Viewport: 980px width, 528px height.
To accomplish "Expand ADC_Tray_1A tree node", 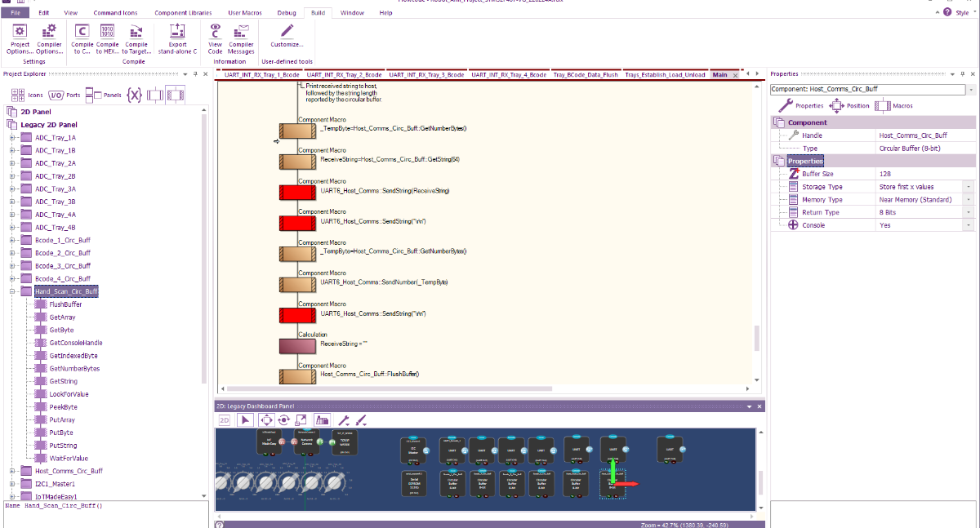I will coord(13,138).
